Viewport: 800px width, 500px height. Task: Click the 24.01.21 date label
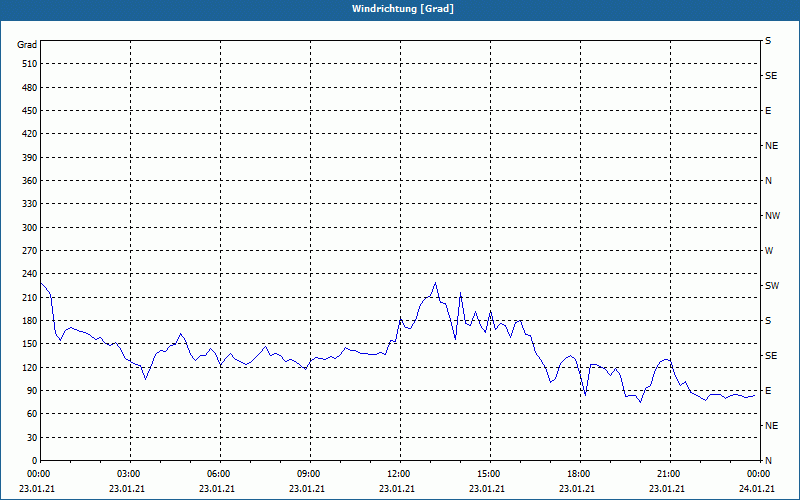[x=757, y=489]
